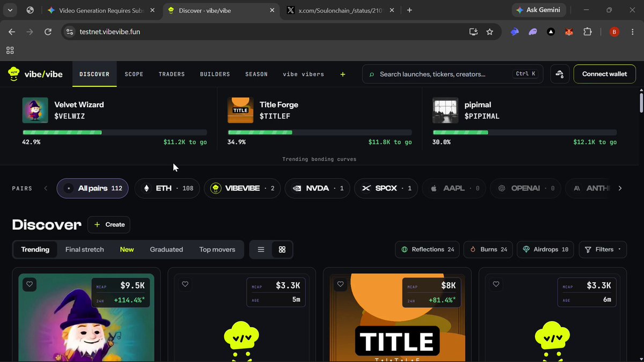Open the Chrome three-dot menu

point(633,32)
